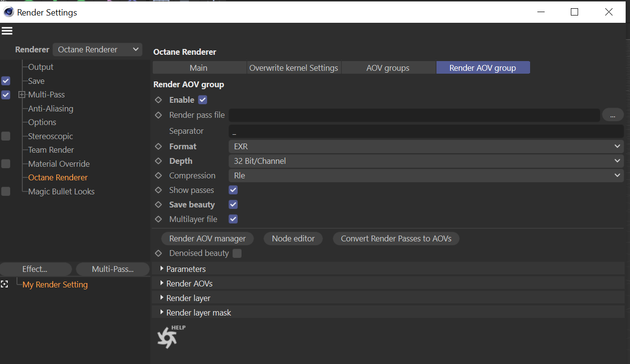Click the Cinema 4D logo in title bar
Viewport: 630px width, 364px height.
click(9, 12)
